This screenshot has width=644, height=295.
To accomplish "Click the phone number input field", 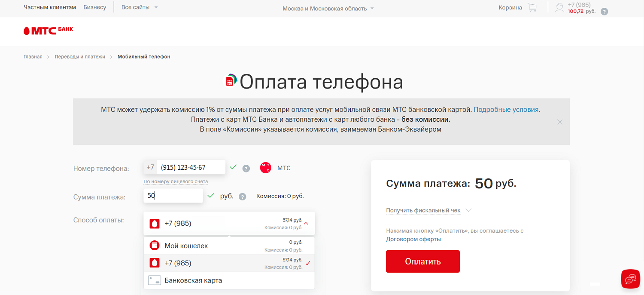I will coord(191,167).
